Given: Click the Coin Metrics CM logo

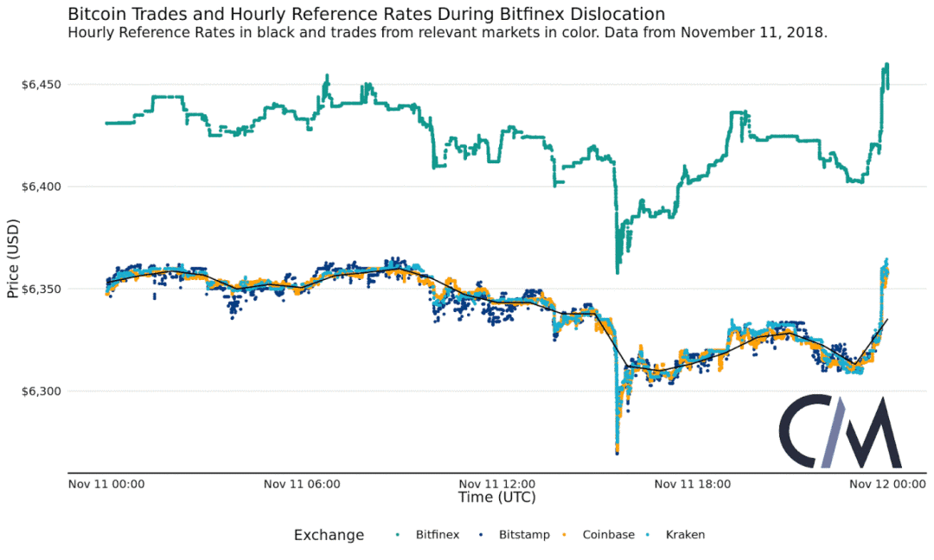Looking at the screenshot, I should coord(840,431).
